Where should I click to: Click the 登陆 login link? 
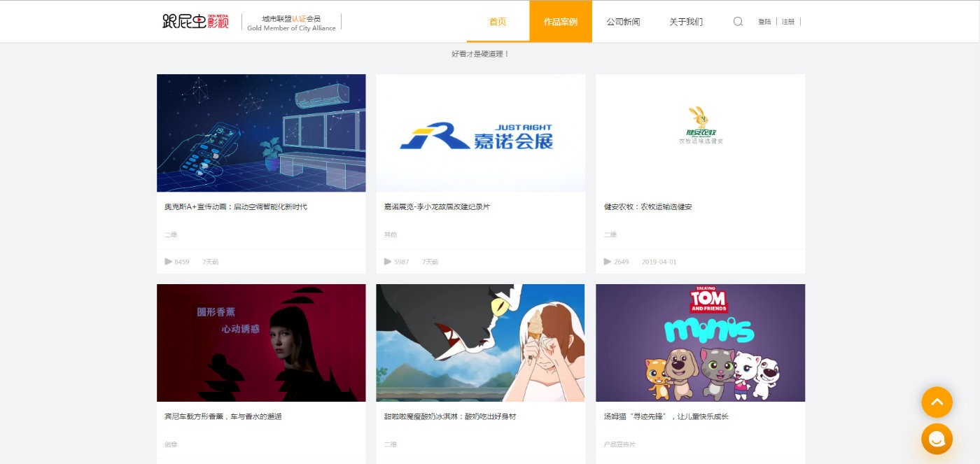pos(764,22)
